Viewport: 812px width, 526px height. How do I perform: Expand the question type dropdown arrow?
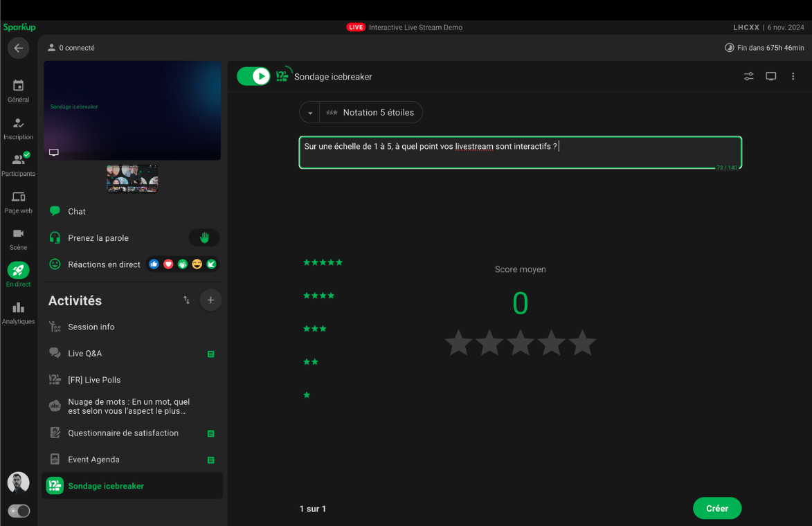[x=310, y=113]
